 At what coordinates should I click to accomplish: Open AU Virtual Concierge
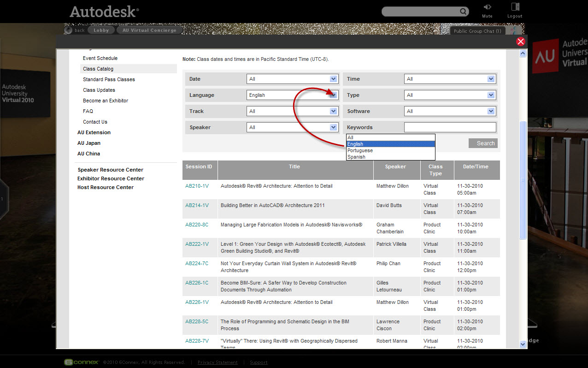[x=149, y=30]
